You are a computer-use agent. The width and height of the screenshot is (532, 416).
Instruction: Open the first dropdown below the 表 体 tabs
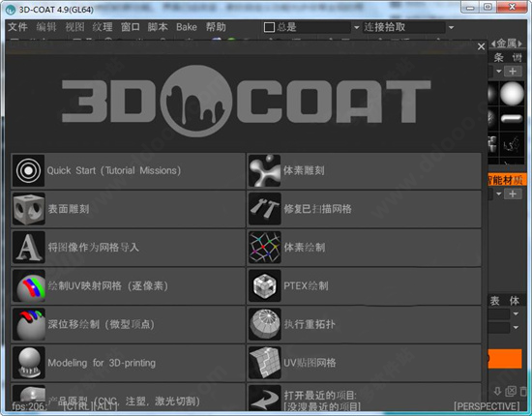click(x=516, y=313)
